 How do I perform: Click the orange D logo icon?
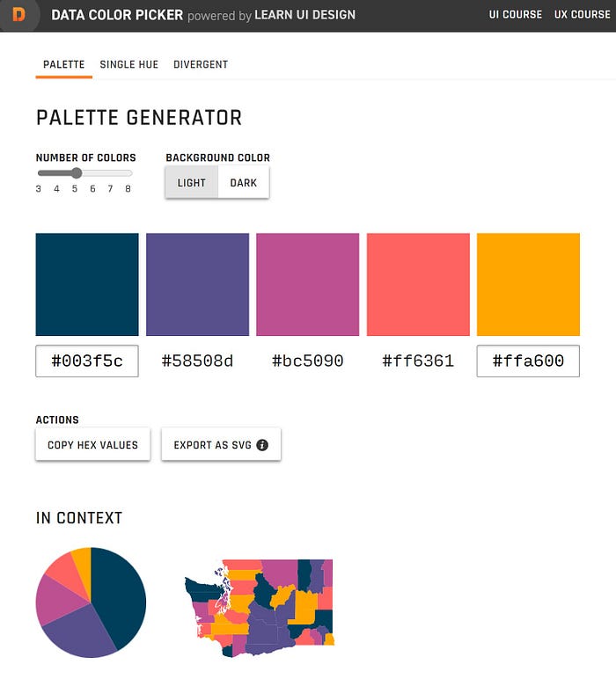(x=18, y=15)
